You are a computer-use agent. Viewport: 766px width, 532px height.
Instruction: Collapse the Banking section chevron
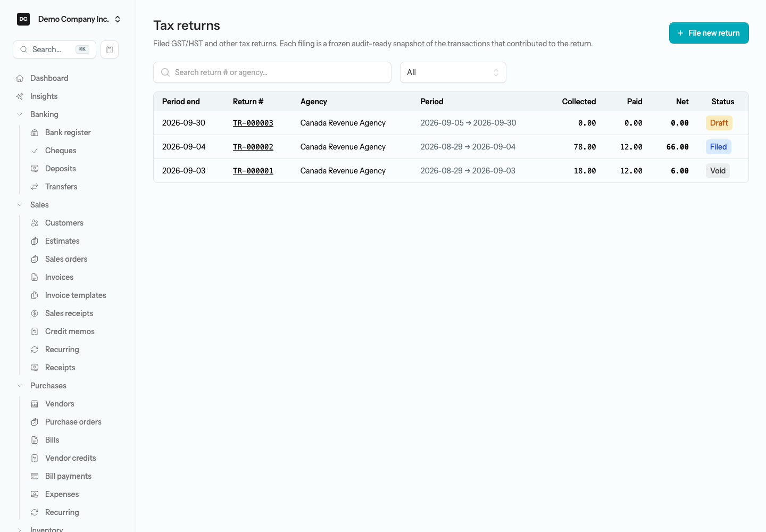20,114
